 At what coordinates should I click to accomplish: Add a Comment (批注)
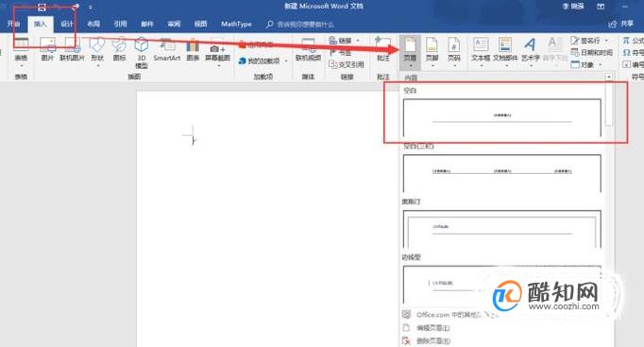382,49
